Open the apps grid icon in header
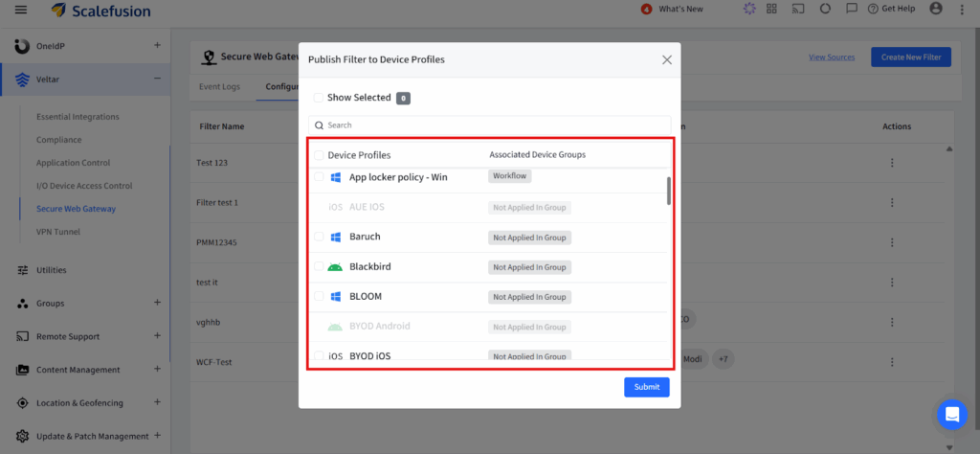Image resolution: width=980 pixels, height=454 pixels. point(772,9)
